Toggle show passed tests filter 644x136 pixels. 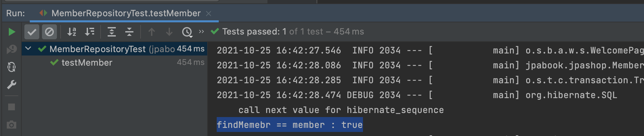(32, 32)
